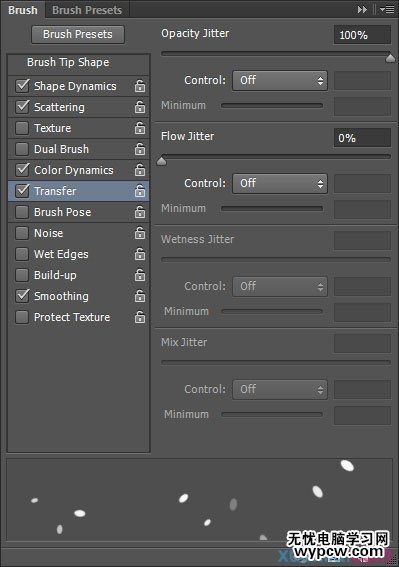Open the Opacity Jitter Control dropdown
Screen dimensions: 399x567
pos(280,80)
